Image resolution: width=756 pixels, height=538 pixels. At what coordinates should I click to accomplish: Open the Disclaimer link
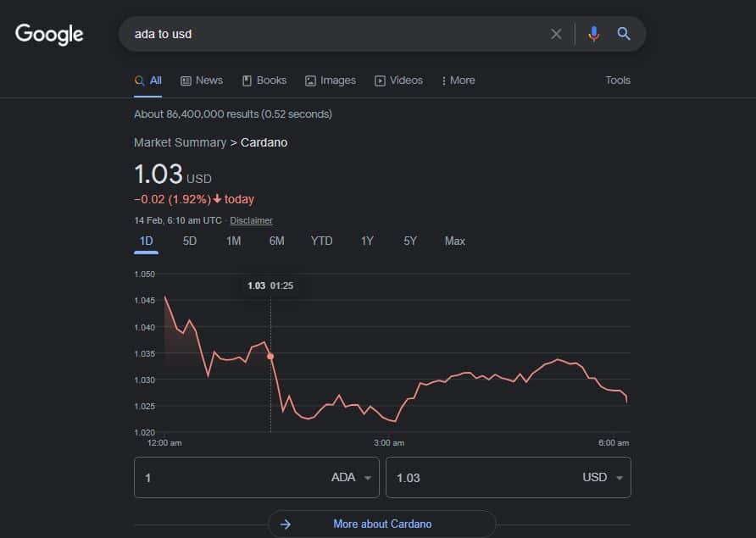pos(251,220)
